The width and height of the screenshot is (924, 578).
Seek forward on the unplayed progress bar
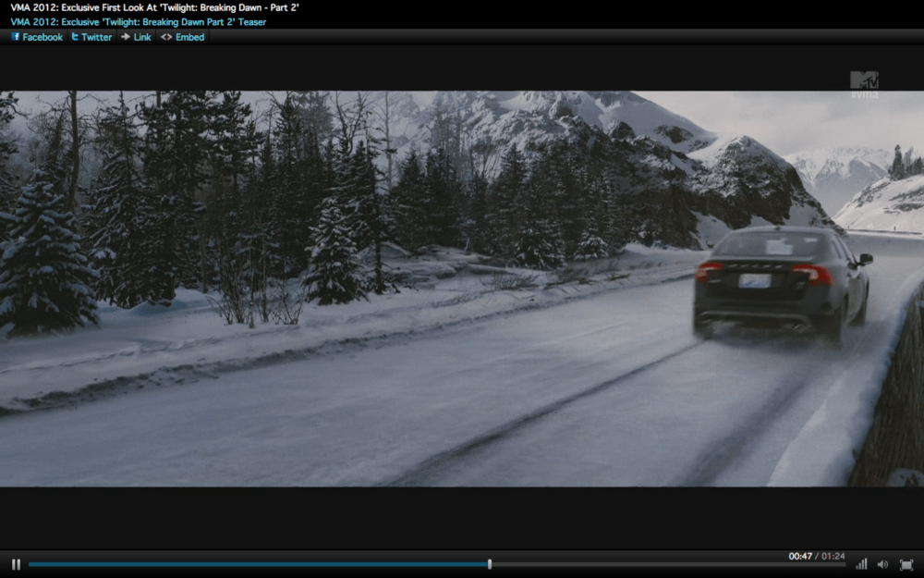(x=665, y=564)
